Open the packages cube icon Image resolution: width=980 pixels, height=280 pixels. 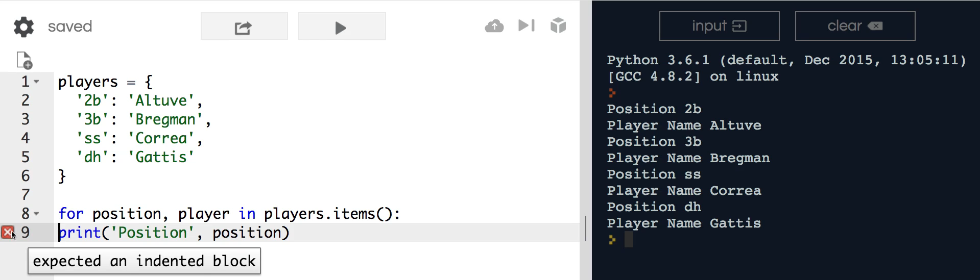click(558, 26)
